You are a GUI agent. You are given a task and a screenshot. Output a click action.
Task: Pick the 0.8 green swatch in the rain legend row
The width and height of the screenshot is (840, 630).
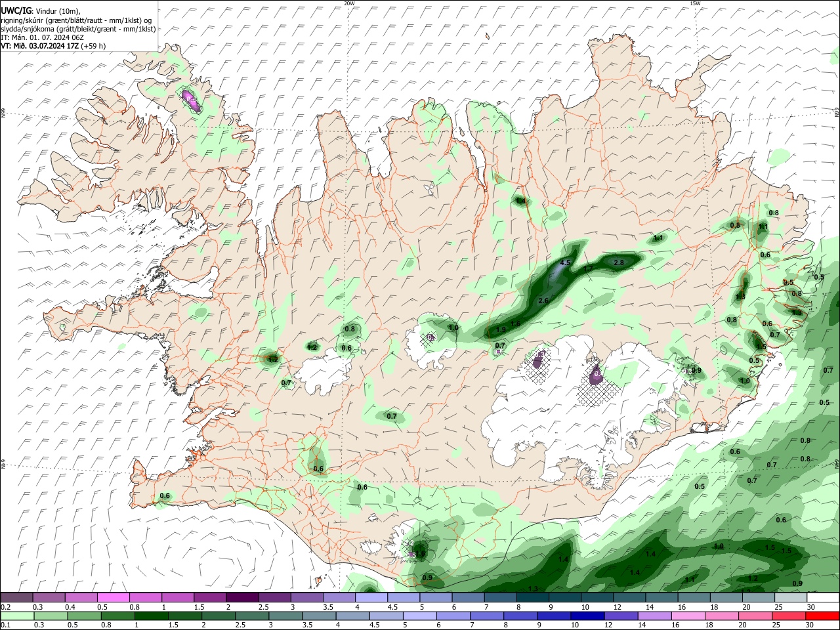117,616
